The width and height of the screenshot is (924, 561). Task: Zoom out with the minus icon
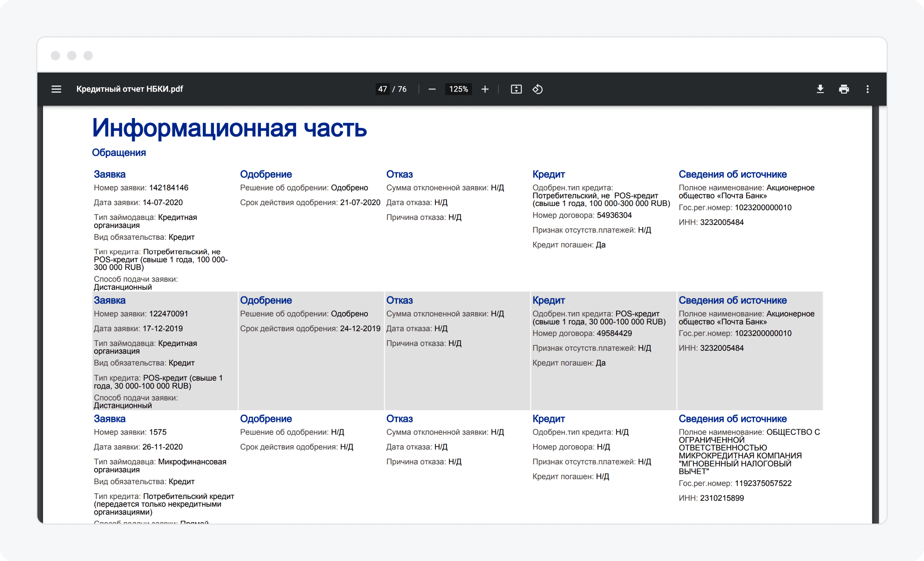[432, 89]
